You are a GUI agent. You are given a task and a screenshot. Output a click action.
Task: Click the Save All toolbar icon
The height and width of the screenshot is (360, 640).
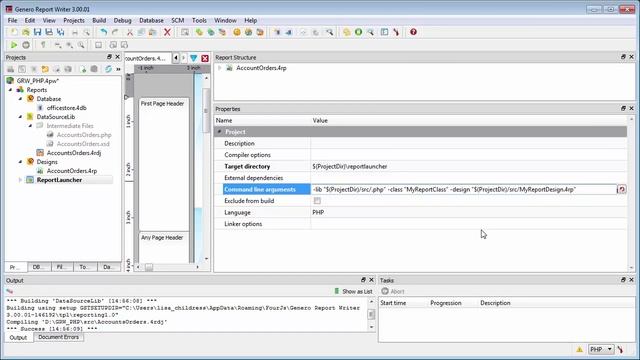pos(61,32)
